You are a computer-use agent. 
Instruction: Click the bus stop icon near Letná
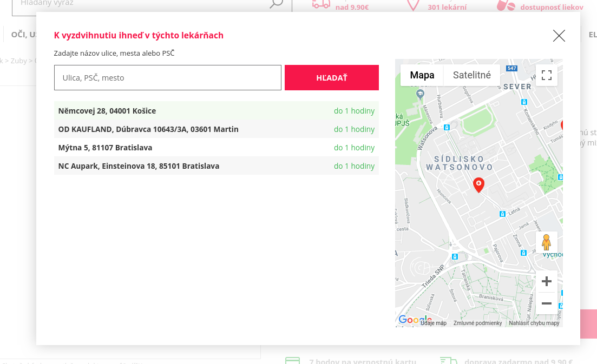point(503,214)
